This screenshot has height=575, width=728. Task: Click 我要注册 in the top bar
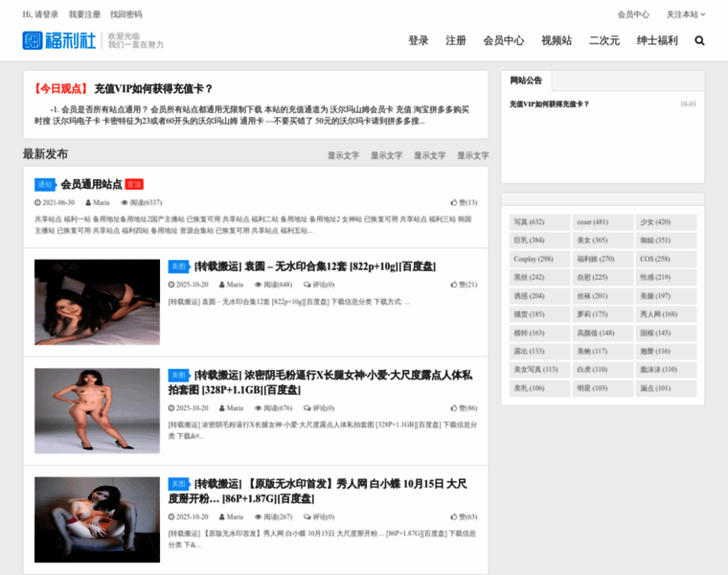(x=84, y=14)
